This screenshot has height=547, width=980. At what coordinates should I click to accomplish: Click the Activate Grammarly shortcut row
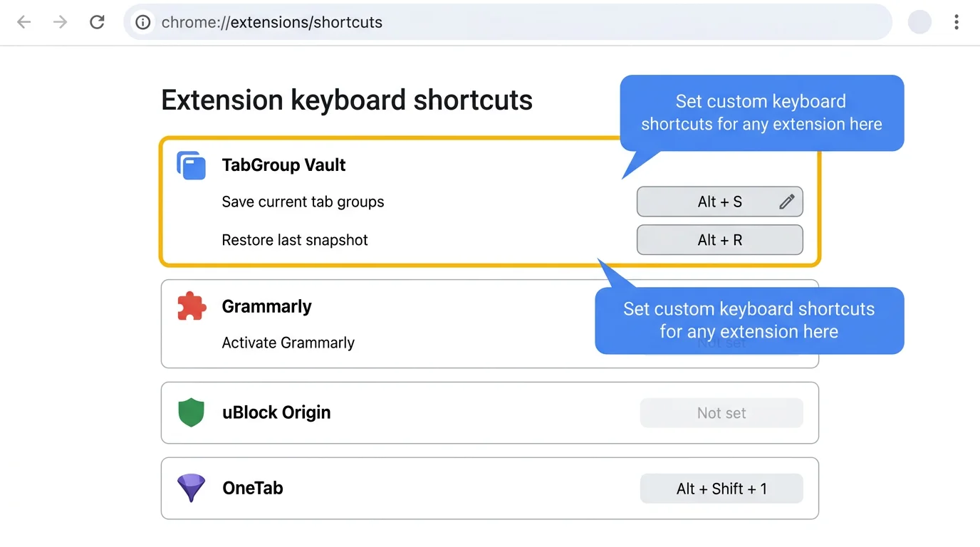[288, 343]
